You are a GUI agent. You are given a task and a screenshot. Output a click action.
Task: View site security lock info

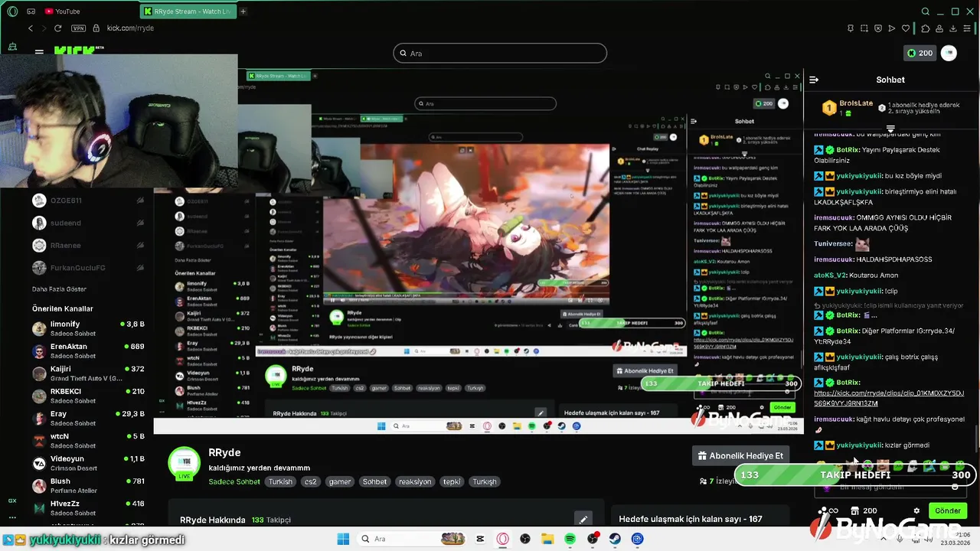pos(96,28)
